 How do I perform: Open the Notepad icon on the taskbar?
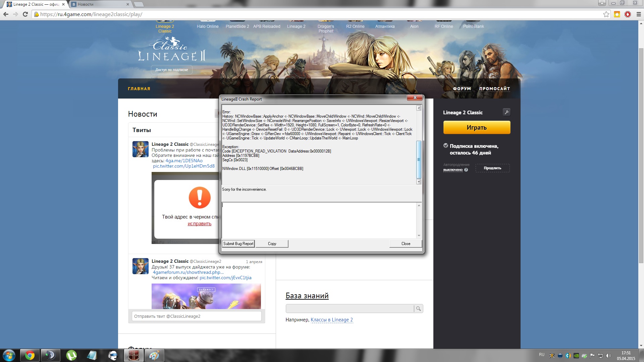pyautogui.click(x=92, y=355)
